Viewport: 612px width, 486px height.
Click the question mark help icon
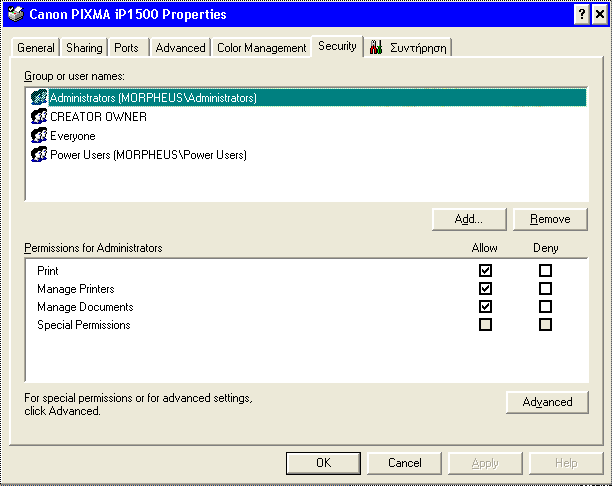[x=582, y=14]
